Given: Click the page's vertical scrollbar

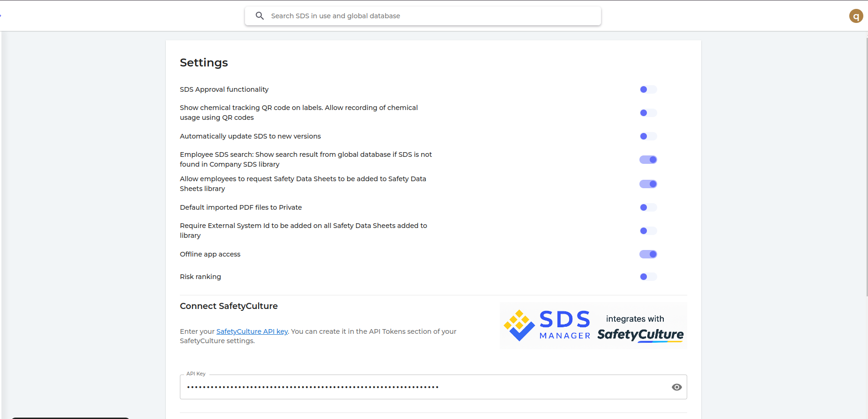Looking at the screenshot, I should 866,164.
